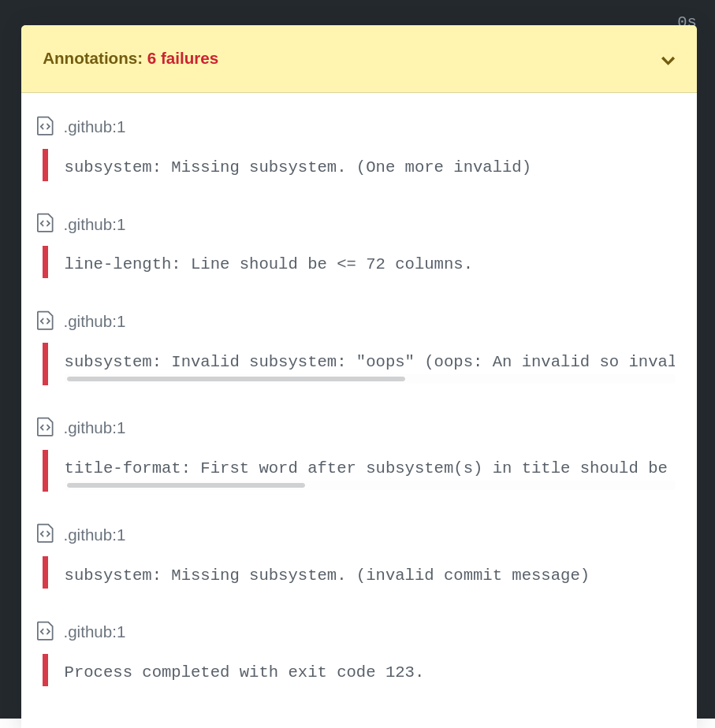715x728 pixels.
Task: Click the file icon above Invalid subsystem annotation
Action: [45, 321]
